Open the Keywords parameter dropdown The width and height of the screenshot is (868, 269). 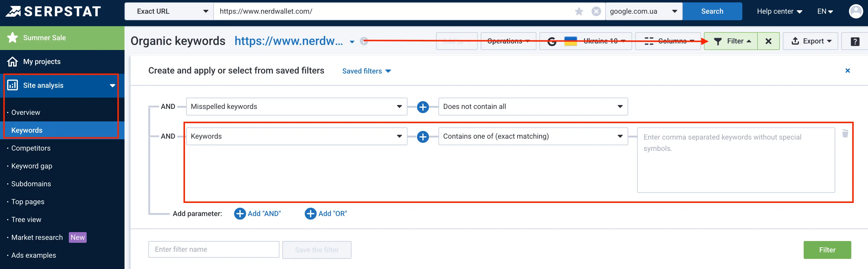tap(296, 136)
